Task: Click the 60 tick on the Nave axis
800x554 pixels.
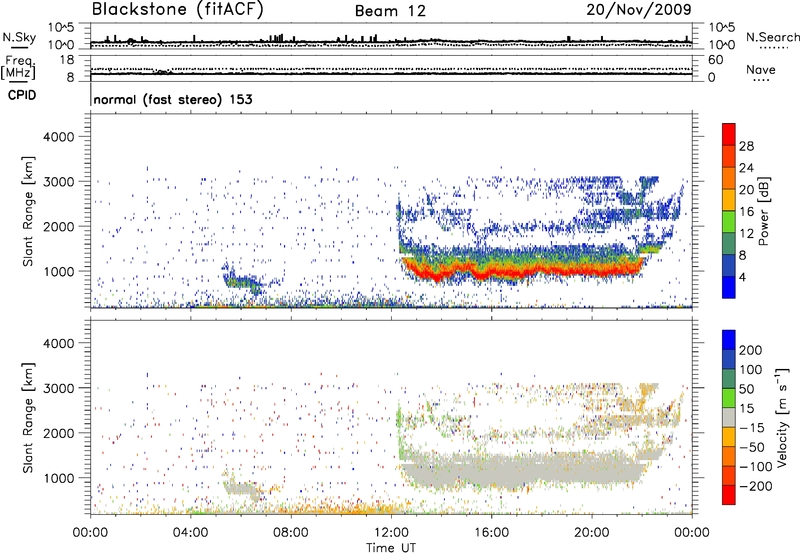Action: [715, 60]
